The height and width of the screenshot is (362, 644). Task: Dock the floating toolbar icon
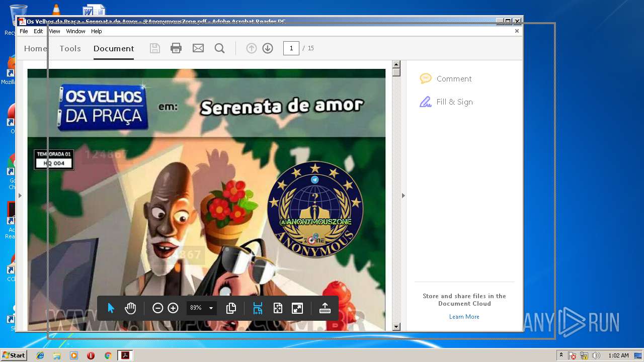325,308
